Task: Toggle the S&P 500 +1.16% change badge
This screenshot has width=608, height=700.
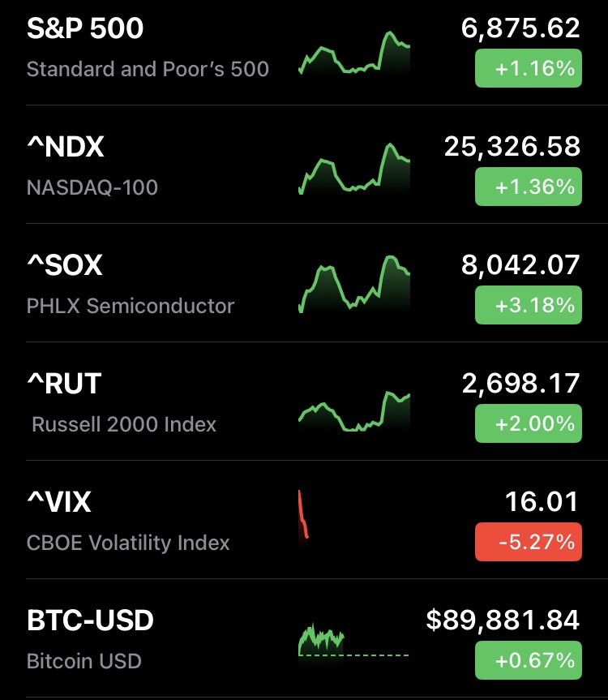Action: 528,69
